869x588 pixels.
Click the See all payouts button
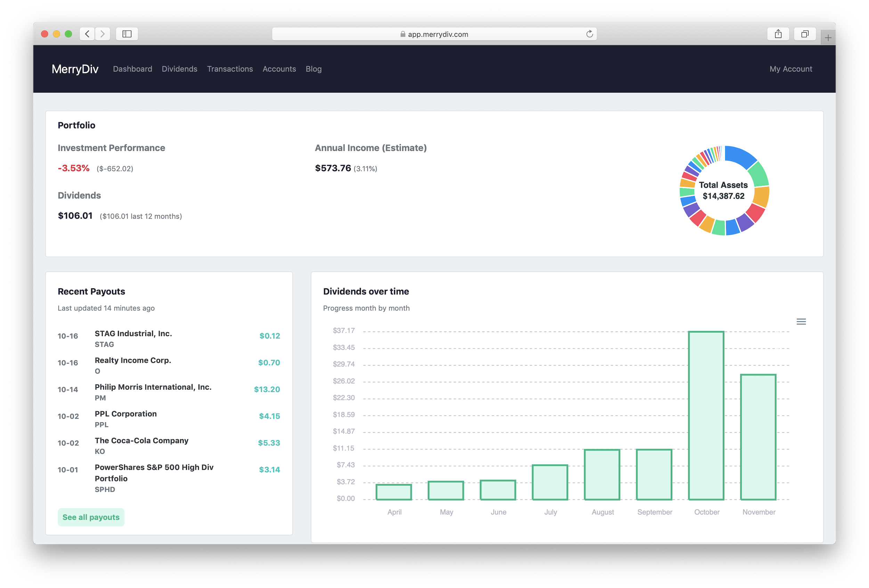pos(91,517)
